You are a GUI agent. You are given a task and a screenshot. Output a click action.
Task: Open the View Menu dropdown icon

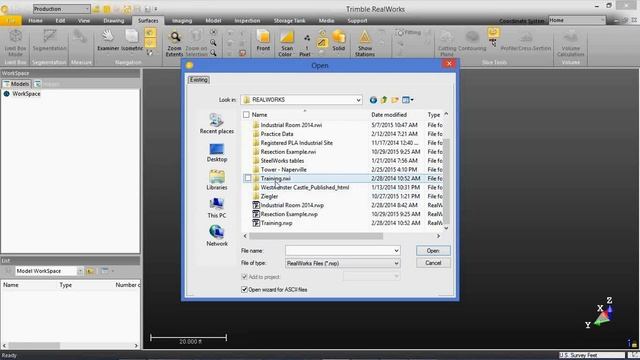tap(408, 100)
